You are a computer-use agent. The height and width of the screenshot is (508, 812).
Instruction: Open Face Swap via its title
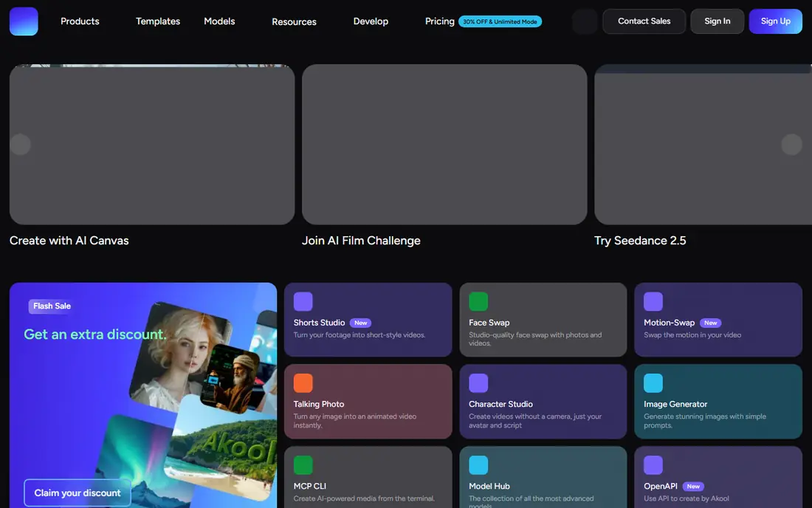(x=489, y=323)
